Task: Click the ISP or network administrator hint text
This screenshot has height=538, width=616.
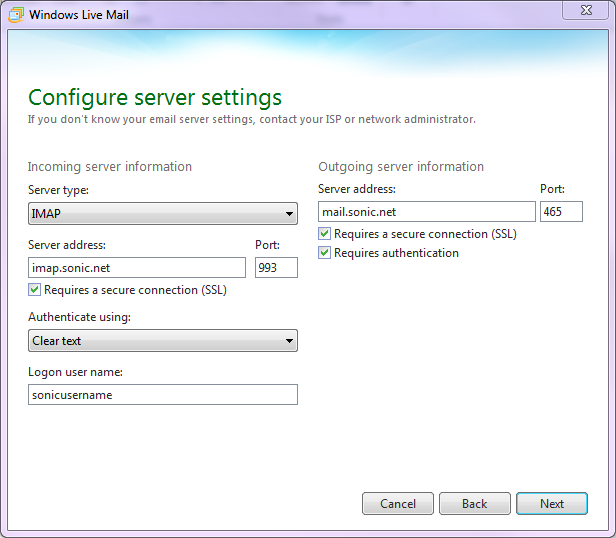Action: tap(251, 119)
